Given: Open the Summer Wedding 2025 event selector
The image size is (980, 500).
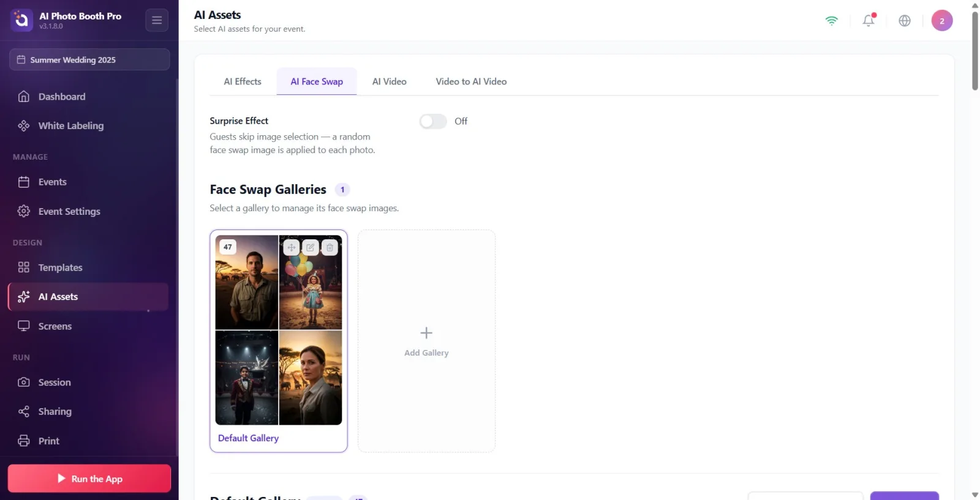Looking at the screenshot, I should (89, 59).
